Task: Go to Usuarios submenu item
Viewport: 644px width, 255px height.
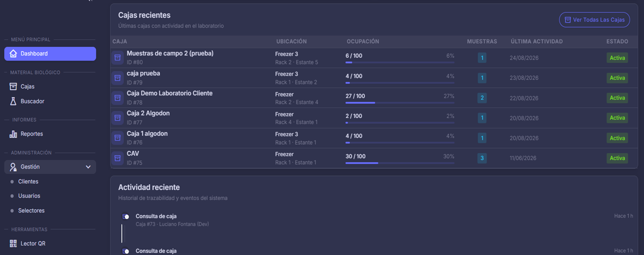Action: coord(29,196)
